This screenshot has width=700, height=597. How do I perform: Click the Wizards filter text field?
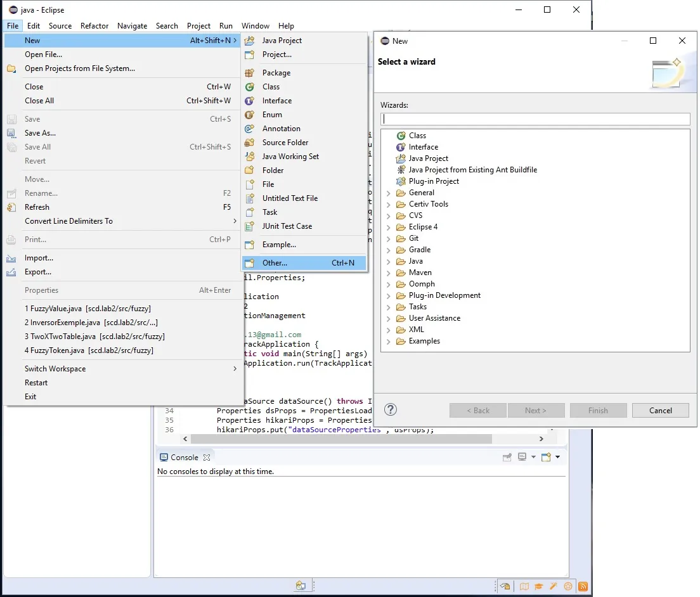[535, 119]
